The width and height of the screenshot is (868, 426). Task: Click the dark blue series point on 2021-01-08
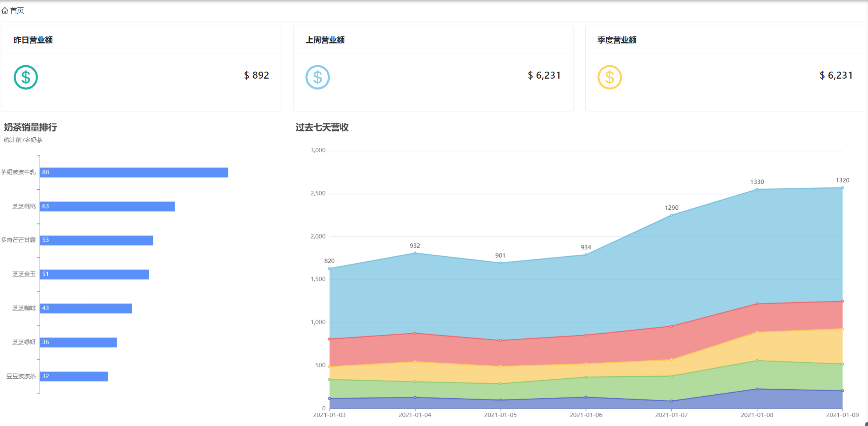pyautogui.click(x=757, y=389)
